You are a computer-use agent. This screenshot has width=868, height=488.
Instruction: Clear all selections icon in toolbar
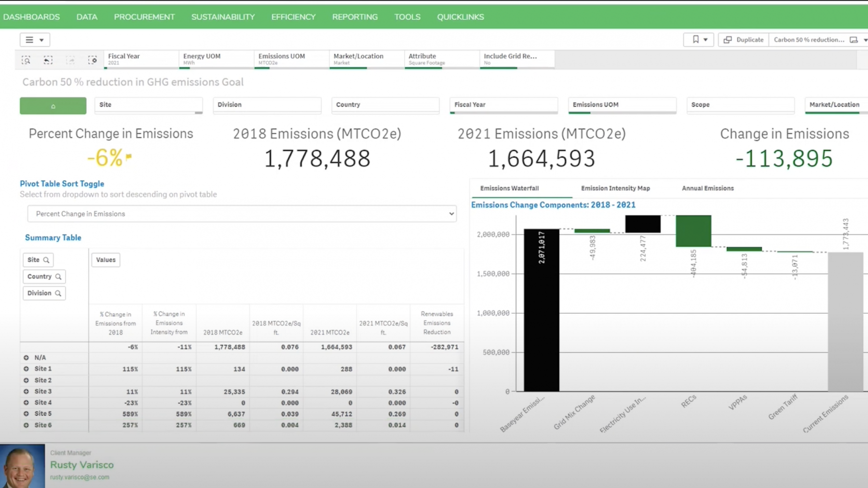93,60
